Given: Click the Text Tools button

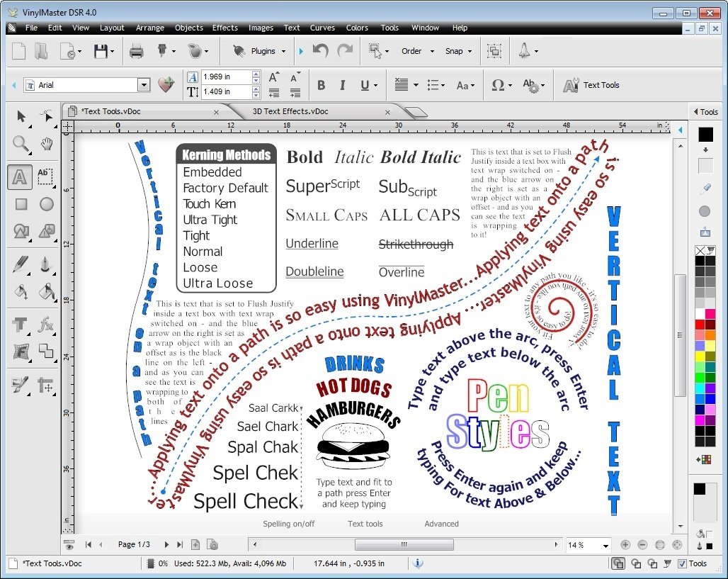Looking at the screenshot, I should [591, 85].
